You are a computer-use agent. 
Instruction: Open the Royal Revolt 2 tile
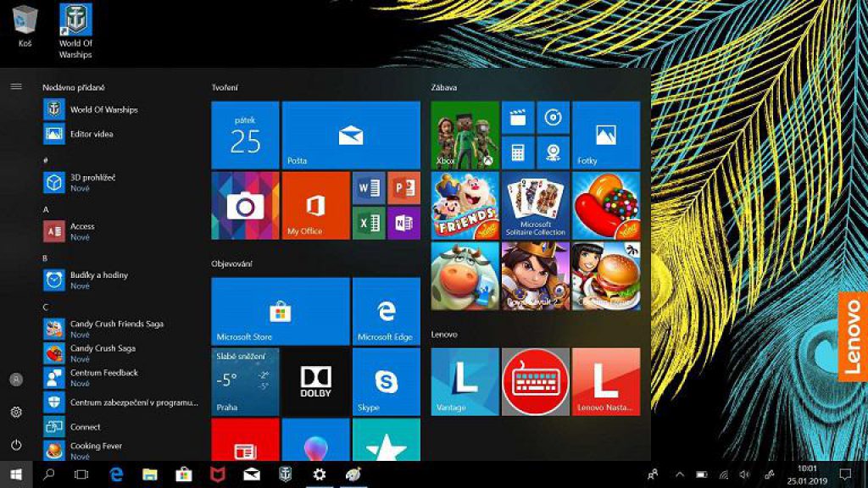[x=536, y=276]
